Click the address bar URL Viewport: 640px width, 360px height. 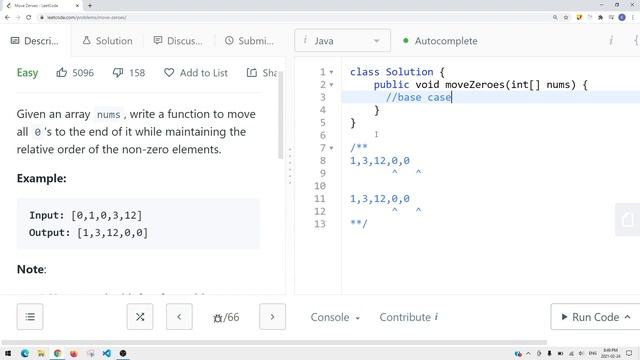coord(87,18)
